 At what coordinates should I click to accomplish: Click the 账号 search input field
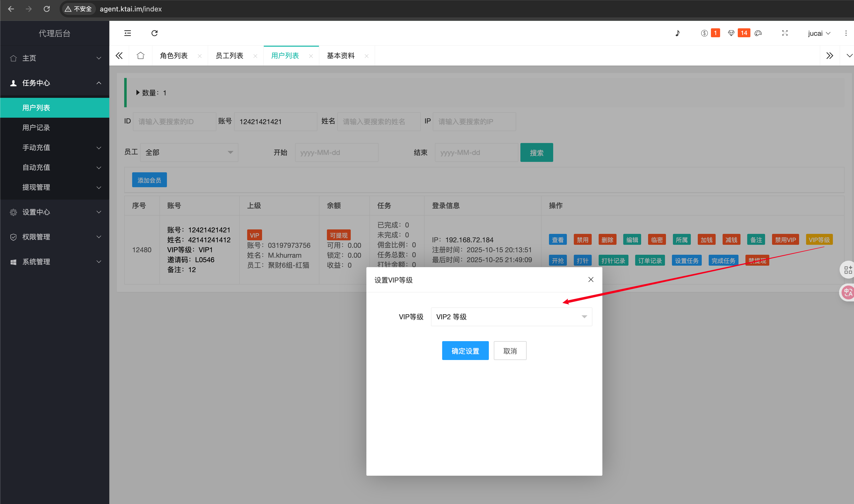[x=275, y=122]
